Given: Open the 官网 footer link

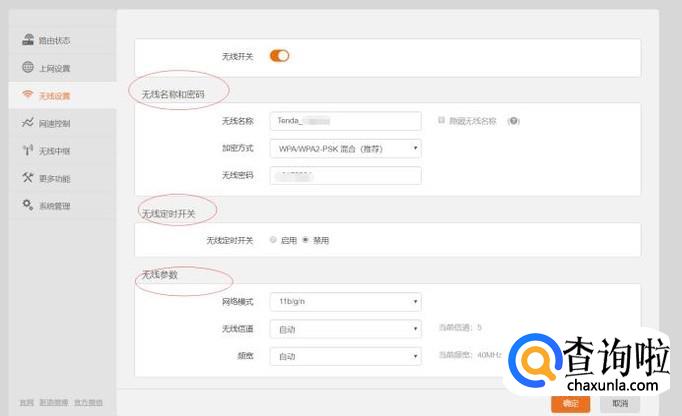Looking at the screenshot, I should pos(27,403).
